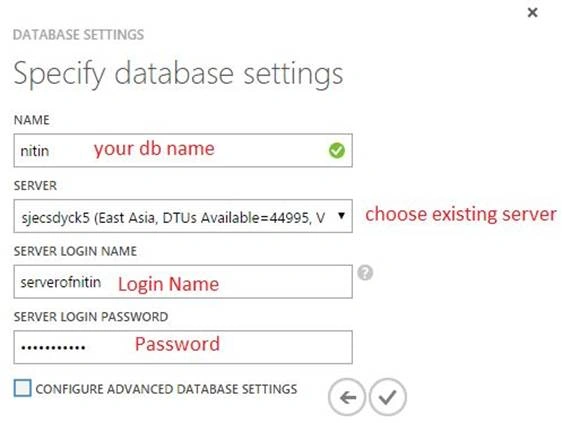Image resolution: width=562 pixels, height=423 pixels.
Task: Click the Server Login Password field
Action: click(183, 347)
